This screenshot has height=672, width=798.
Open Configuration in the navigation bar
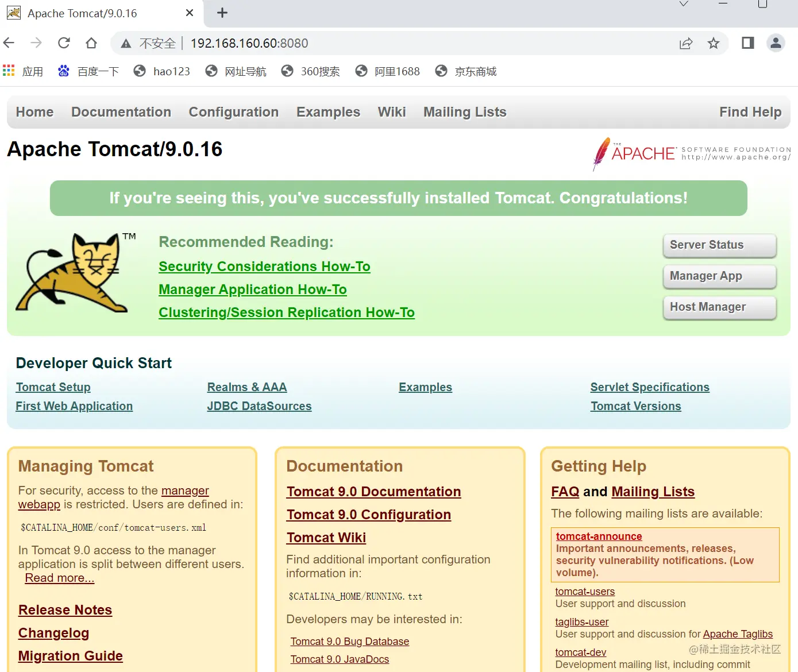(234, 112)
